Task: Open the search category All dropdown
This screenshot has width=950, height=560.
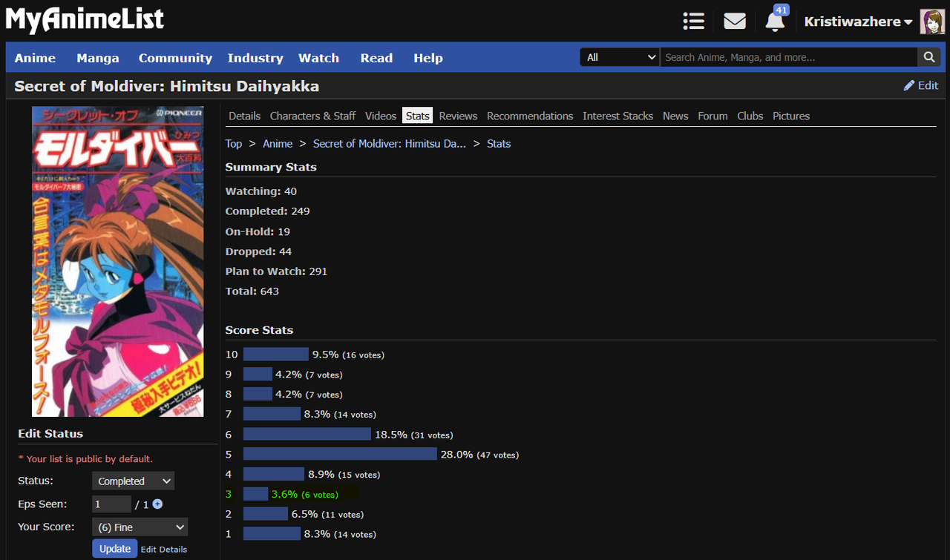Action: (620, 57)
